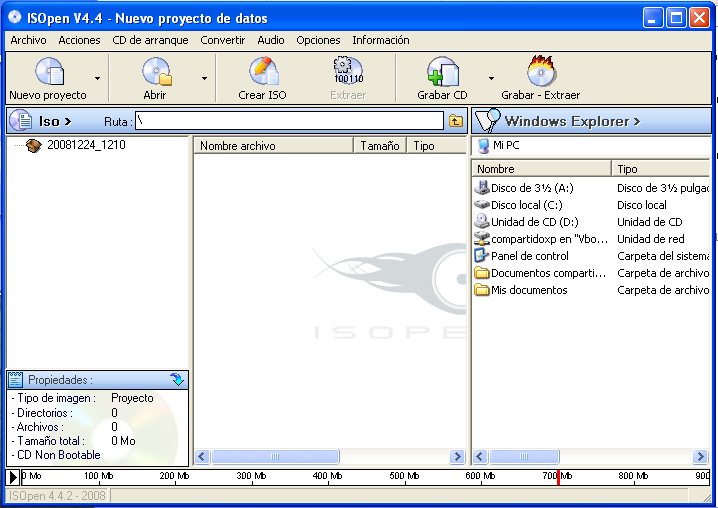This screenshot has height=508, width=718.
Task: Click the compartidoxp network drive icon
Action: click(482, 238)
